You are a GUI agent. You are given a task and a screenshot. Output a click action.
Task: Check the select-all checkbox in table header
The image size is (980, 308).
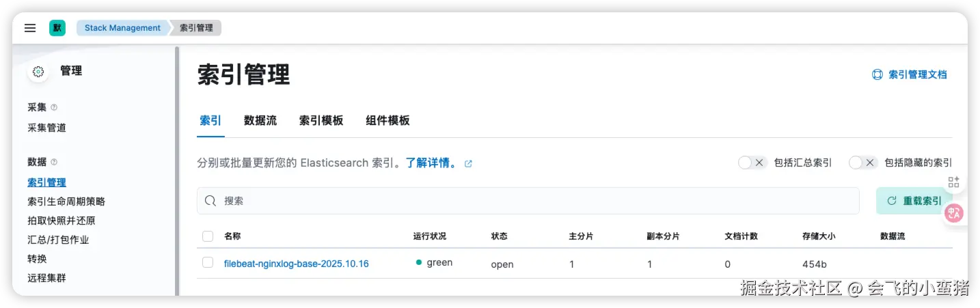click(208, 236)
